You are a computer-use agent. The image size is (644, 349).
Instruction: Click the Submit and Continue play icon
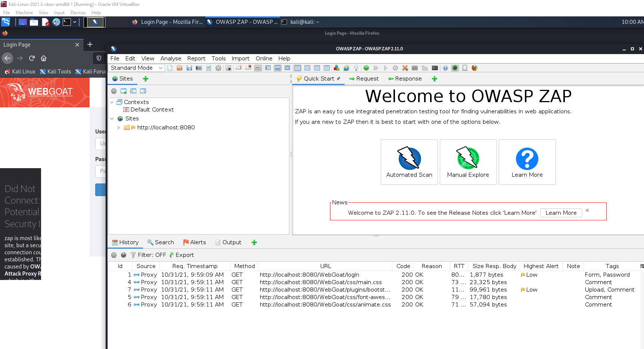tap(386, 68)
